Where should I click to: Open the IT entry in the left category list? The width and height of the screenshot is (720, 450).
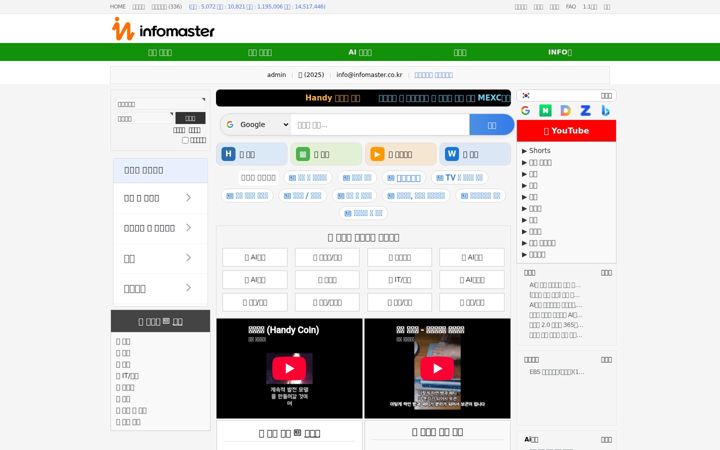127,376
